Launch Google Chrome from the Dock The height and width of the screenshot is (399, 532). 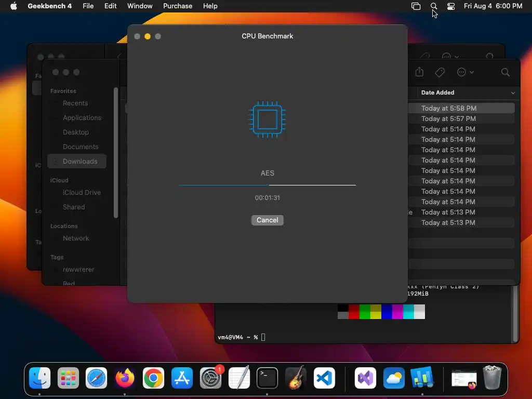pos(153,378)
